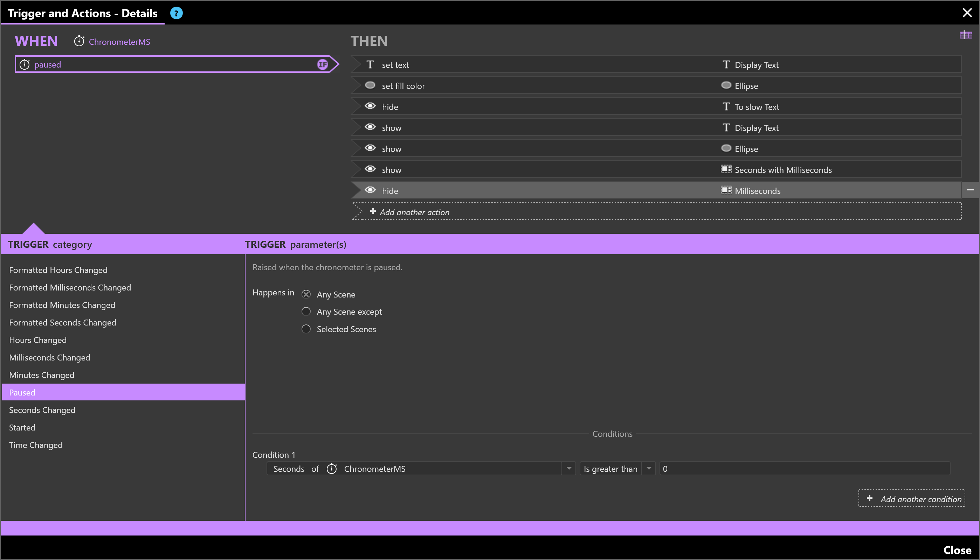Open the help question mark icon

pyautogui.click(x=176, y=13)
